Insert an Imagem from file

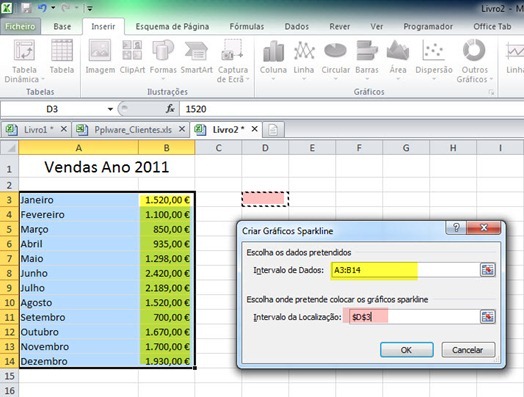[100, 56]
